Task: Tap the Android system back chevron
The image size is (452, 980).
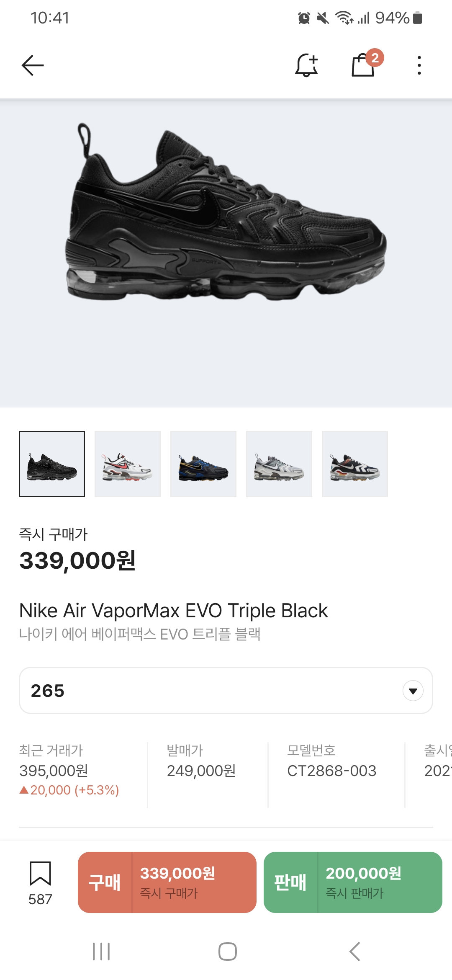Action: [x=354, y=952]
